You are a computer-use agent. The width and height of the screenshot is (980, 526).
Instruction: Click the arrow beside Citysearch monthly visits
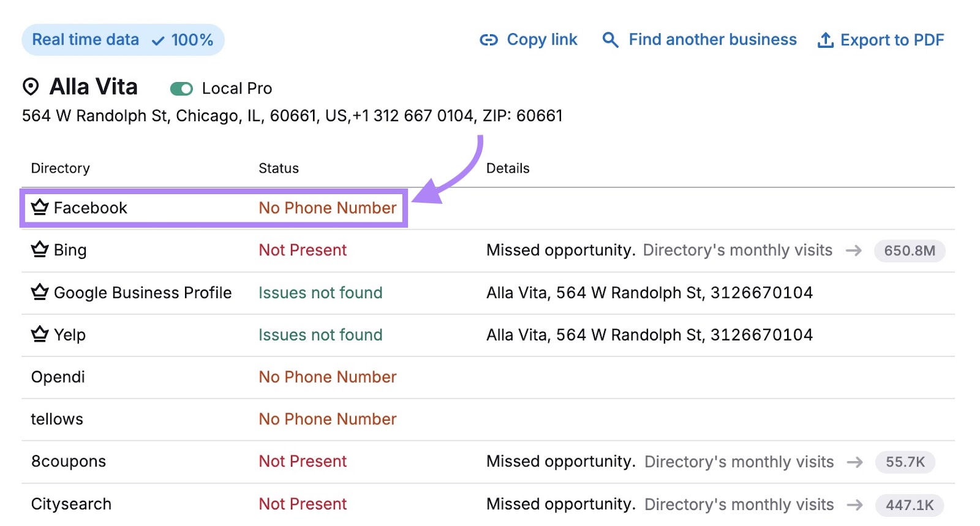854,505
